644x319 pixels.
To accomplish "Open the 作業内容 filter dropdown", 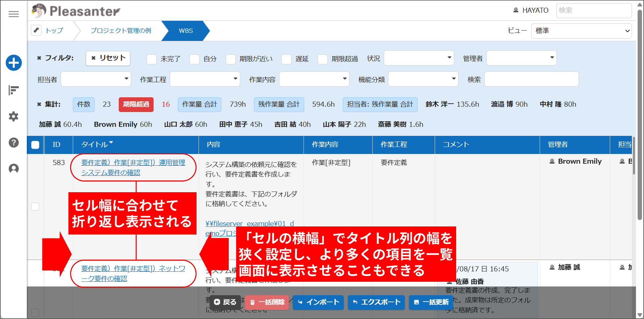I will 314,79.
